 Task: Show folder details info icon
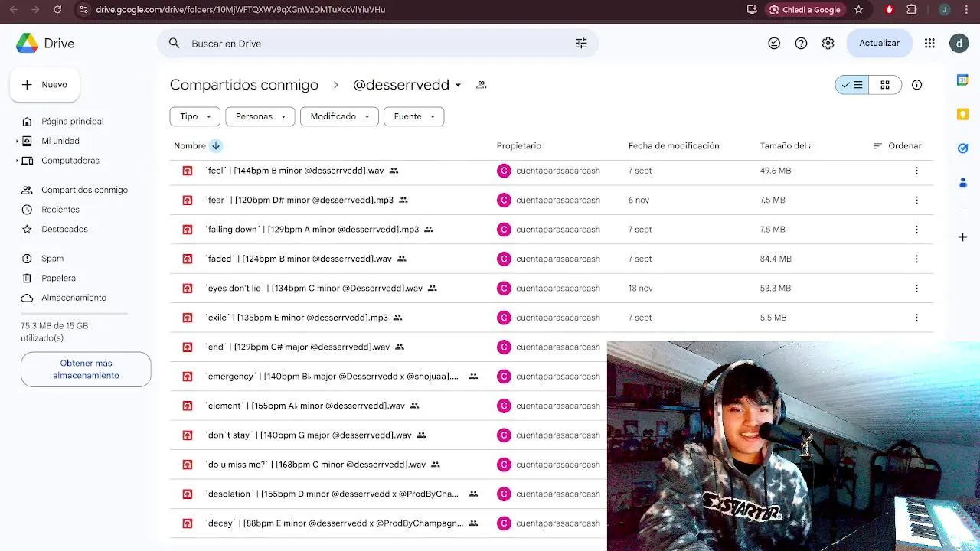click(x=917, y=85)
